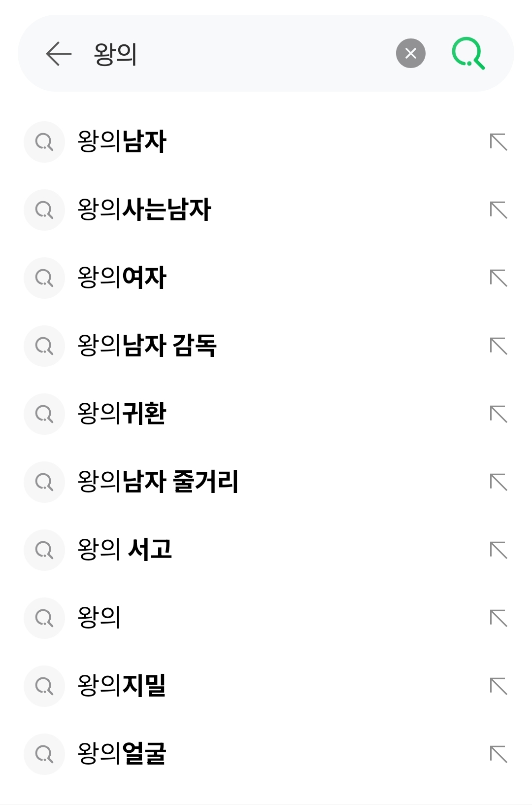Choose the 왕의지밀 suggestion
The width and height of the screenshot is (532, 805).
point(122,686)
